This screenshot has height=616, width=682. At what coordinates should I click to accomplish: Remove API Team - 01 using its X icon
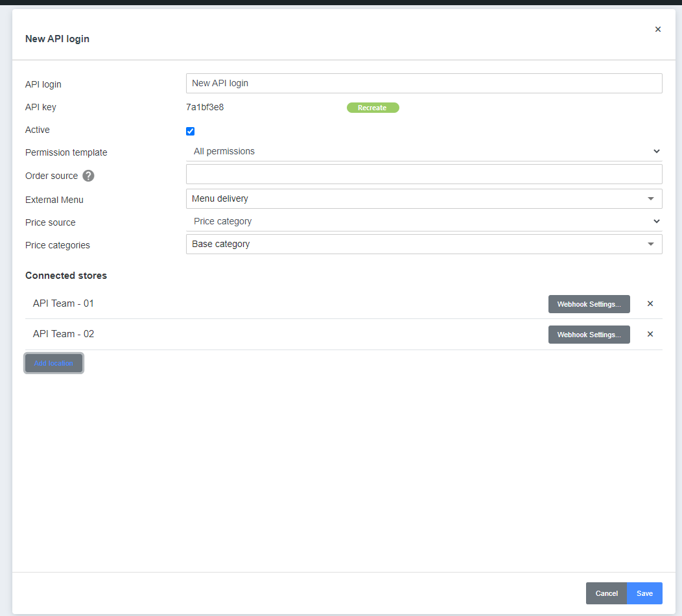(650, 303)
